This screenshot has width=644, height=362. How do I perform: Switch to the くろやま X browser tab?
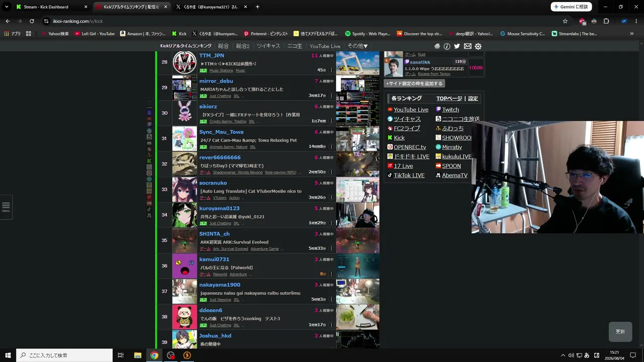pos(211,7)
